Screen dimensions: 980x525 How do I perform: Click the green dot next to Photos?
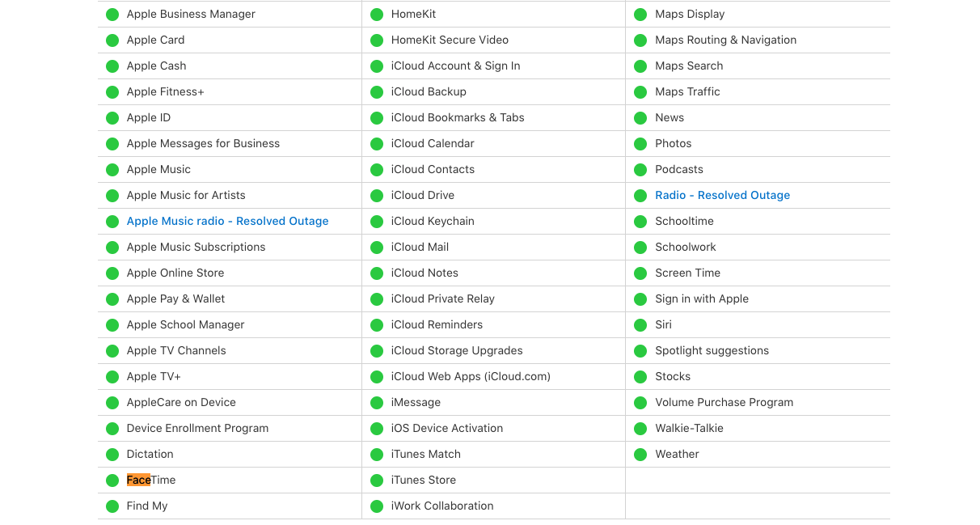tap(640, 144)
